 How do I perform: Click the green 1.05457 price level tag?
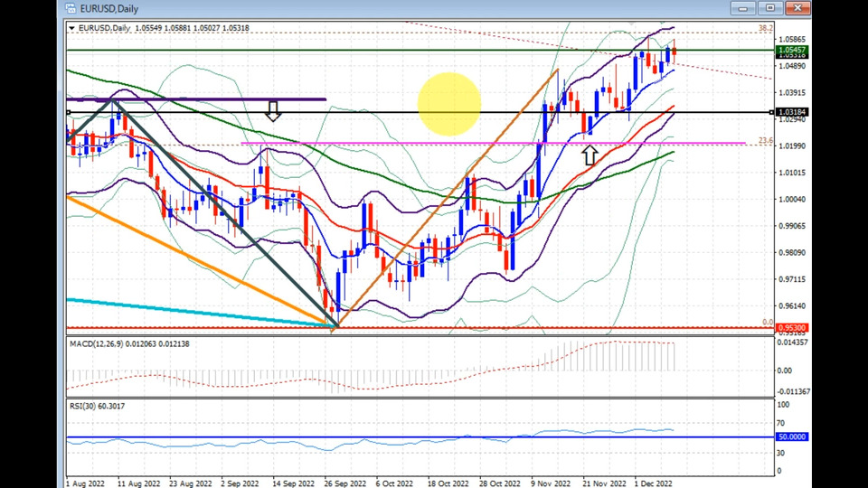[792, 50]
